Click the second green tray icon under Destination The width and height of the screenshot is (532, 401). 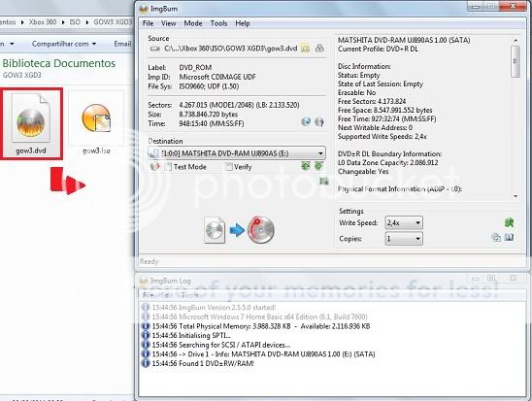[x=318, y=166]
